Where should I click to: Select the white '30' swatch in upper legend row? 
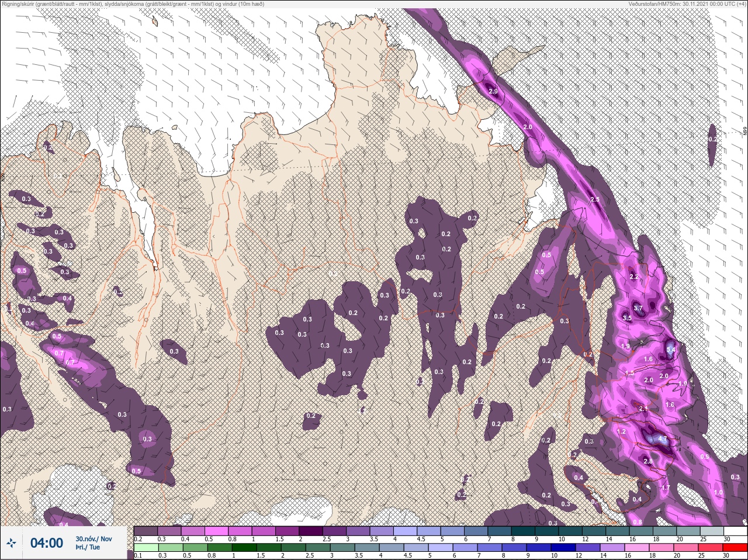(x=736, y=531)
